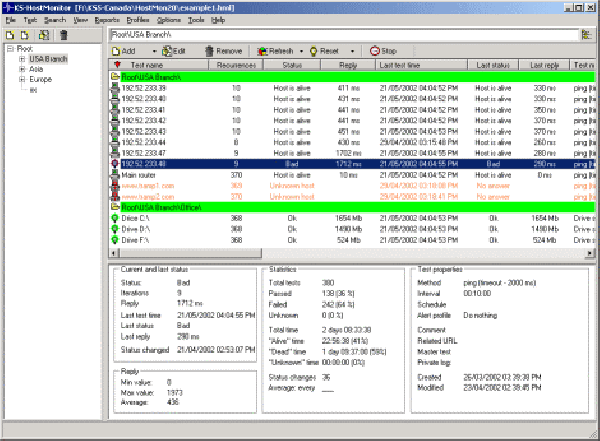Image resolution: width=600 pixels, height=441 pixels.
Task: Click the trash can delete icon
Action: [x=63, y=34]
